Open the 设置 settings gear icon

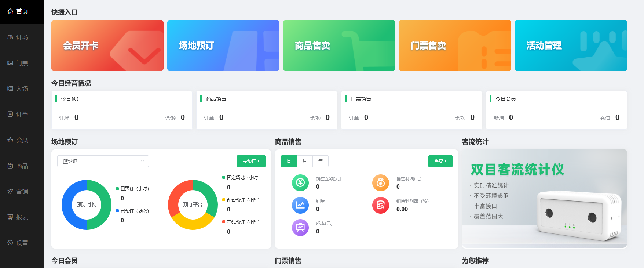pyautogui.click(x=10, y=243)
